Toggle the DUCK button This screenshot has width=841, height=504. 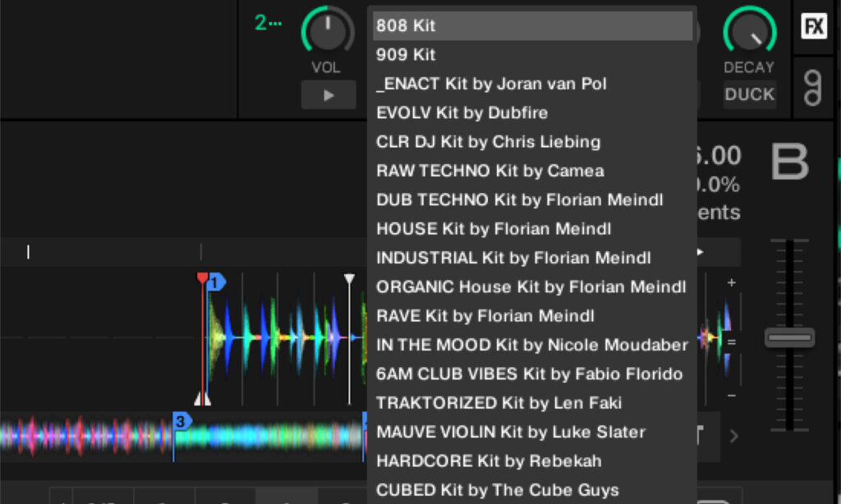point(749,94)
